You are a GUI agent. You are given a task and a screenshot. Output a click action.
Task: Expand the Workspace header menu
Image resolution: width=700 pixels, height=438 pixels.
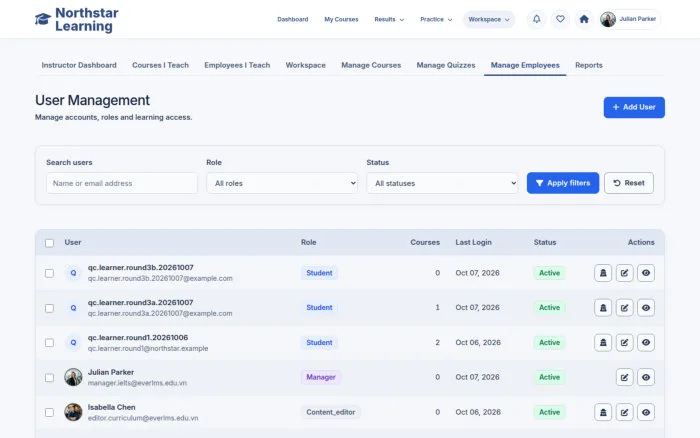pyautogui.click(x=489, y=19)
